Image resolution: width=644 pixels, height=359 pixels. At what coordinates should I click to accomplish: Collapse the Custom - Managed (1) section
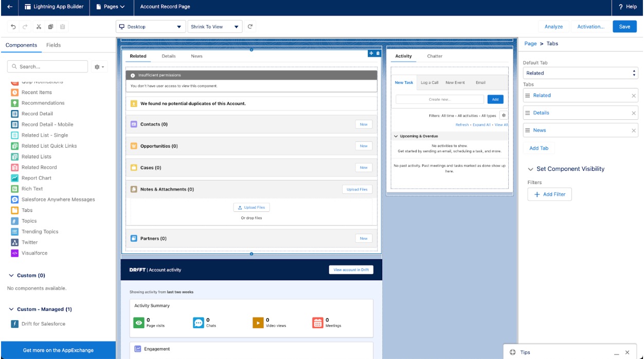click(x=11, y=310)
